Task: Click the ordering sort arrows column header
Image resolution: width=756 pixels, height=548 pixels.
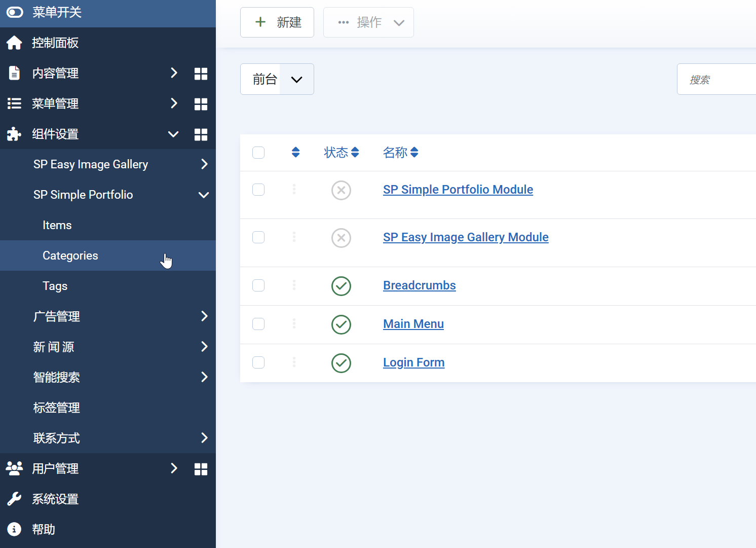Action: 295,152
